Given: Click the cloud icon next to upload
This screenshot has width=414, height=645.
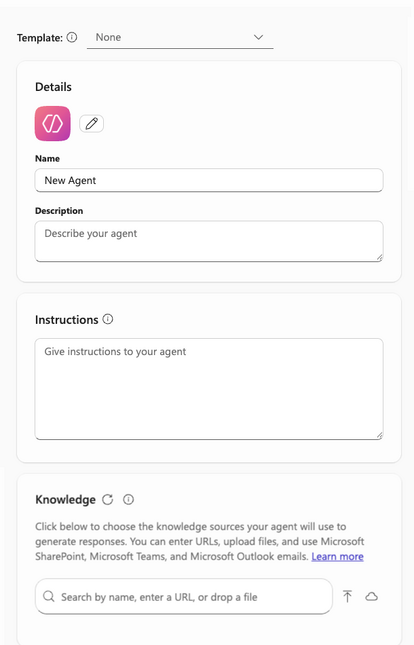Looking at the screenshot, I should pyautogui.click(x=372, y=596).
